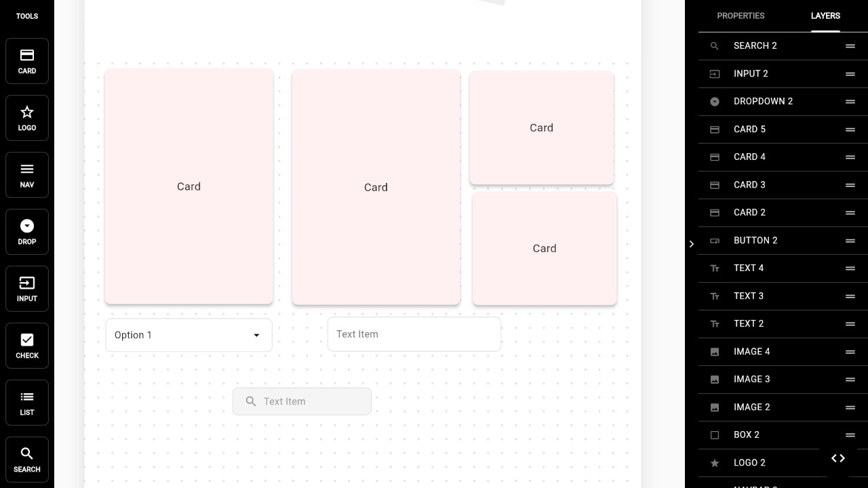Switch to the Properties tab
This screenshot has height=488, width=868.
(x=741, y=16)
